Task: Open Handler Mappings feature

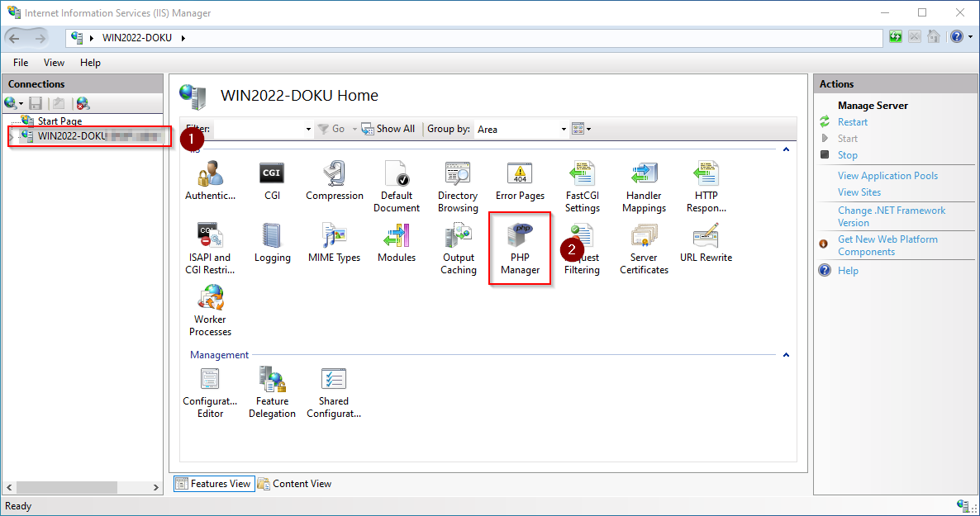Action: click(644, 187)
